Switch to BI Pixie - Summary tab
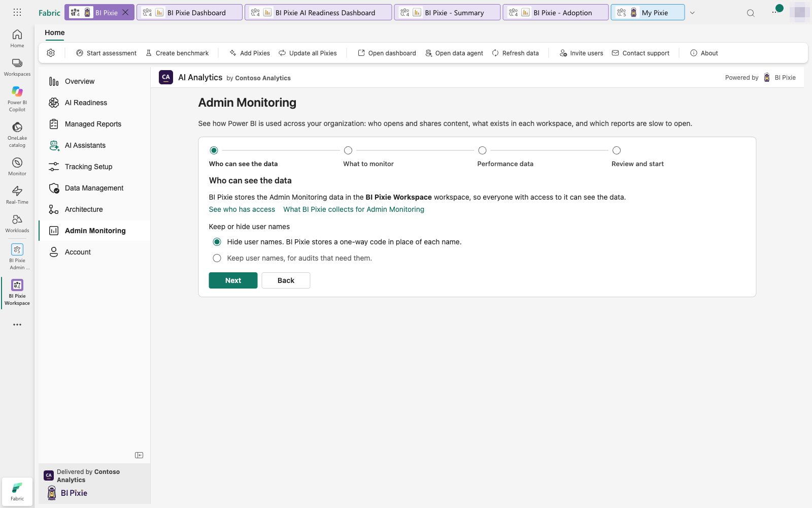This screenshot has height=508, width=812. (x=447, y=12)
